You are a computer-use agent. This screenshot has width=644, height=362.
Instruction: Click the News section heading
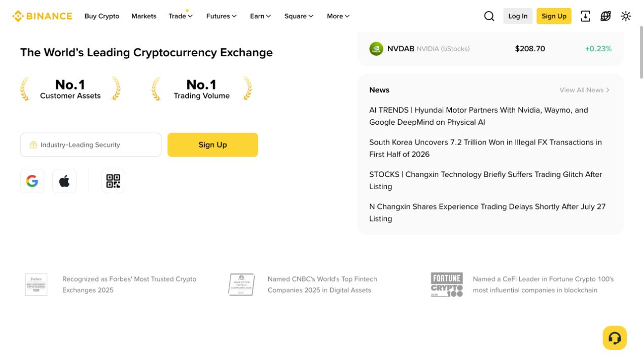(x=379, y=90)
